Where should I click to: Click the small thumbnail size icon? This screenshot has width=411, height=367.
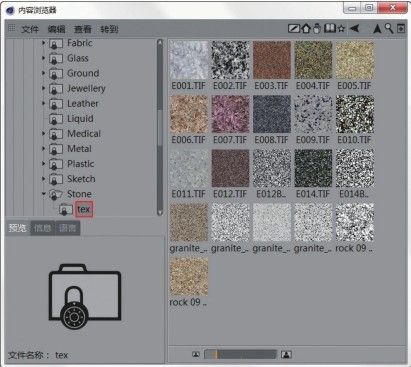tap(196, 354)
